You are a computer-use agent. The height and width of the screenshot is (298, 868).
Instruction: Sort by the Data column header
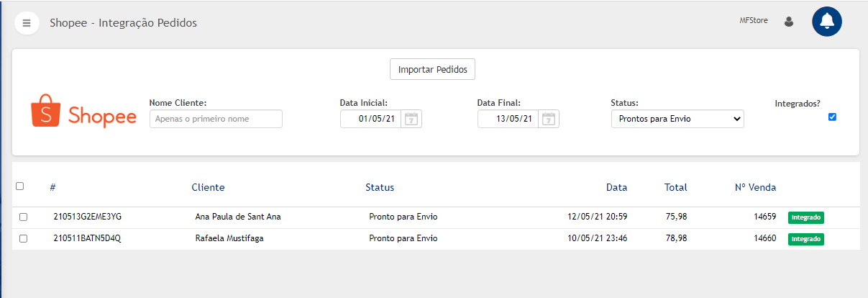click(616, 187)
